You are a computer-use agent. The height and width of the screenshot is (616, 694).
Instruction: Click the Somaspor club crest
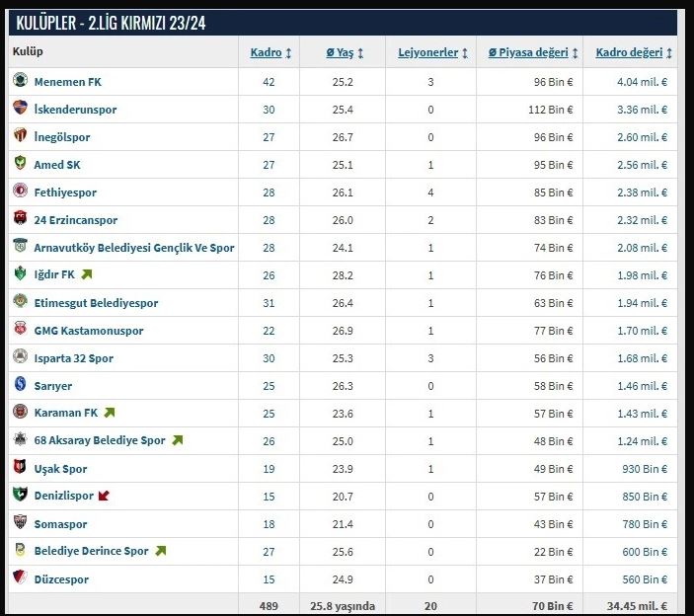pos(20,522)
